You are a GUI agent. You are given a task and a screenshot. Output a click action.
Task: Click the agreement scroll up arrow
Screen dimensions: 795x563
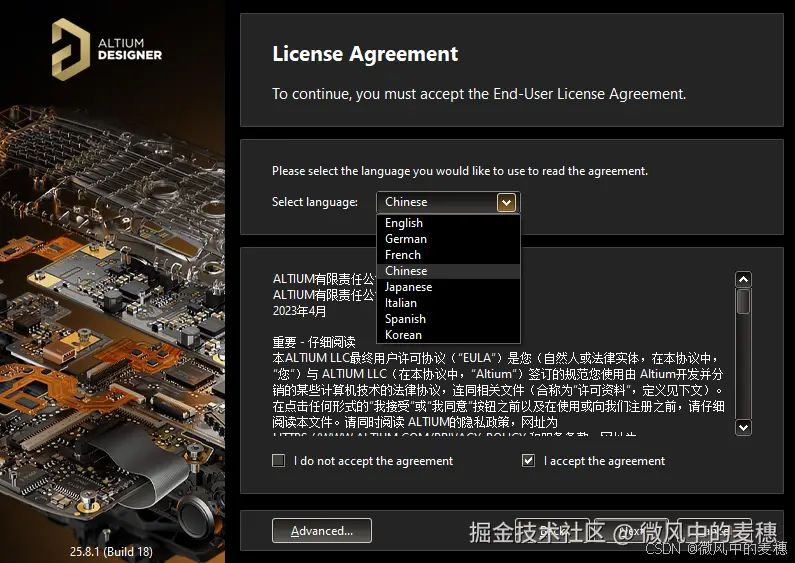click(743, 279)
